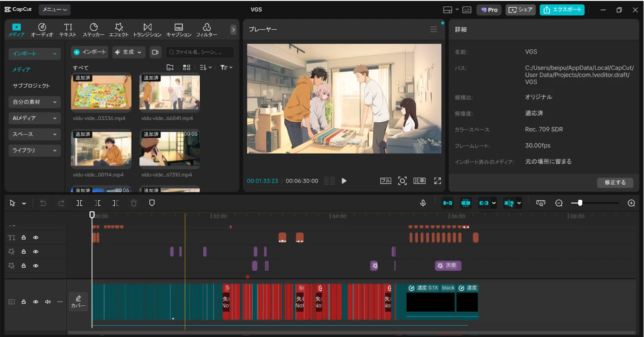Expand the 自分の素材 section
644x337 pixels.
[x=35, y=102]
